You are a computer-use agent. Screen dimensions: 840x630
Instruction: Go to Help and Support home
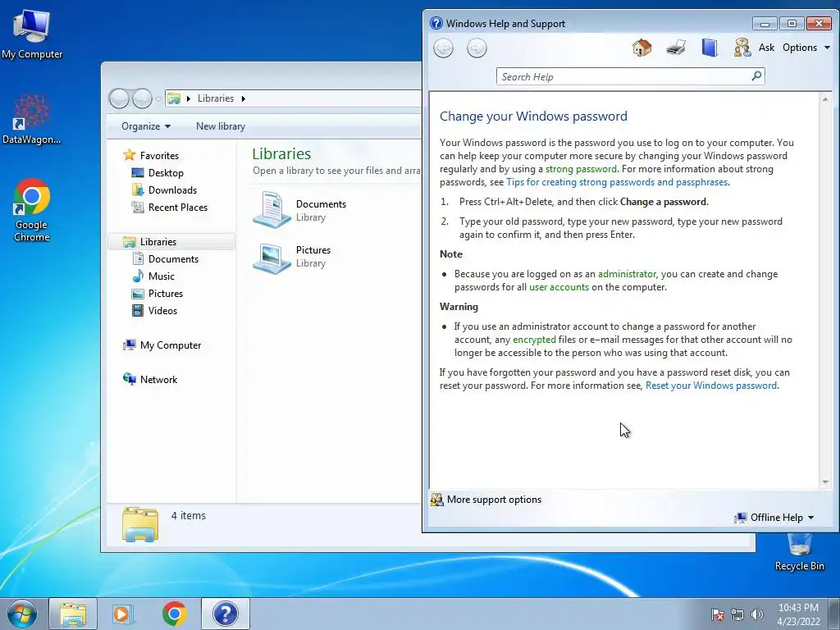(641, 48)
